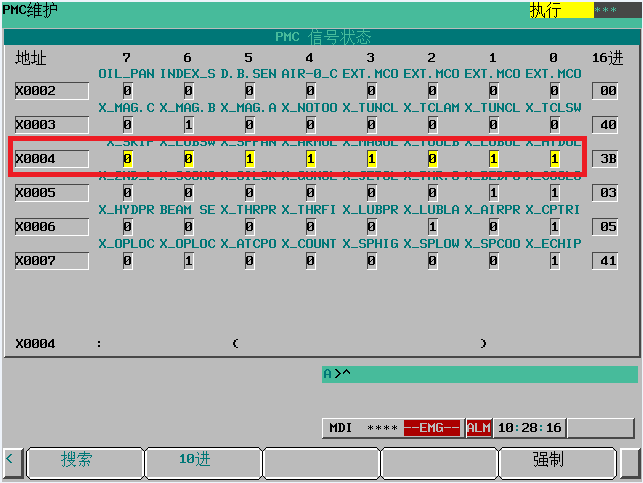Toggle bit 6 of address X0003
This screenshot has width=643, height=483.
[x=188, y=125]
